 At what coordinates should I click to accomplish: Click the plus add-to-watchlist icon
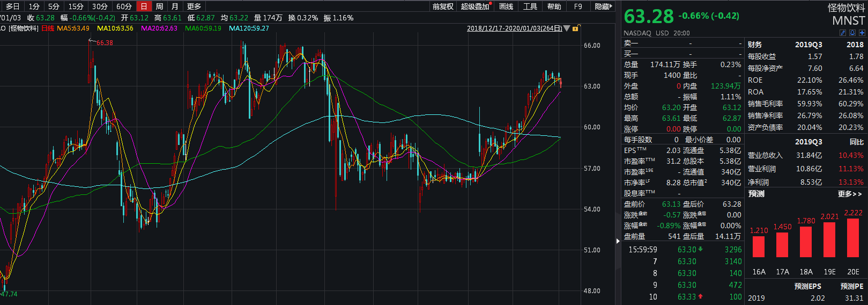tap(862, 33)
